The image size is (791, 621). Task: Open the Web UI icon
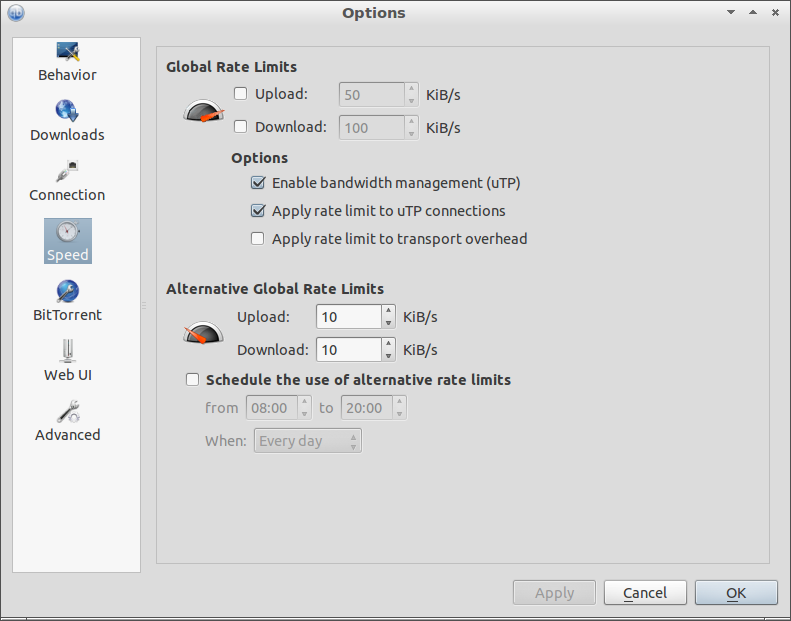[67, 351]
